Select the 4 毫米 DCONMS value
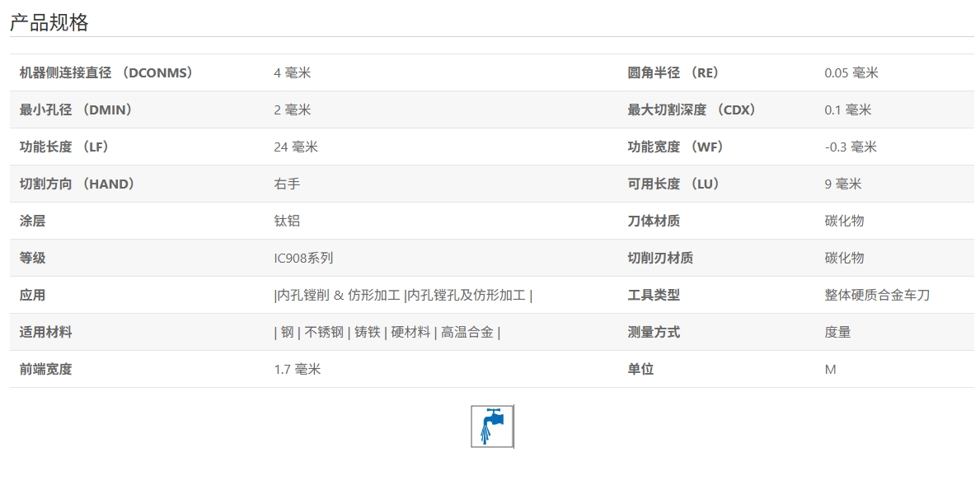 292,72
